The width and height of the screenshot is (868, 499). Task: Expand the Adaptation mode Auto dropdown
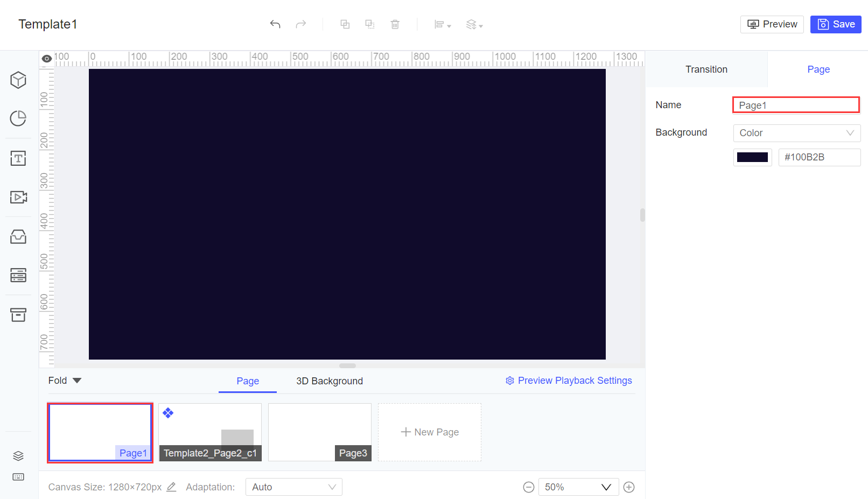(293, 487)
